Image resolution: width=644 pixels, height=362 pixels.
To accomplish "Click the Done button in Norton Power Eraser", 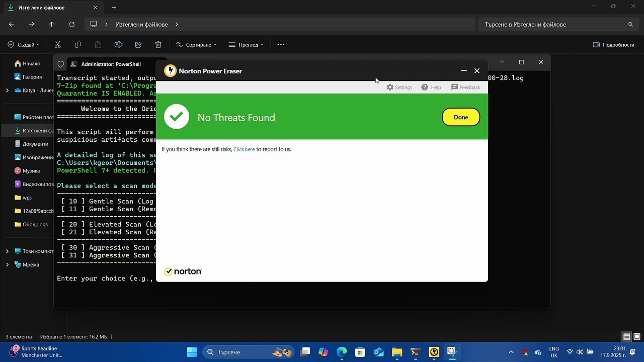I will [461, 117].
